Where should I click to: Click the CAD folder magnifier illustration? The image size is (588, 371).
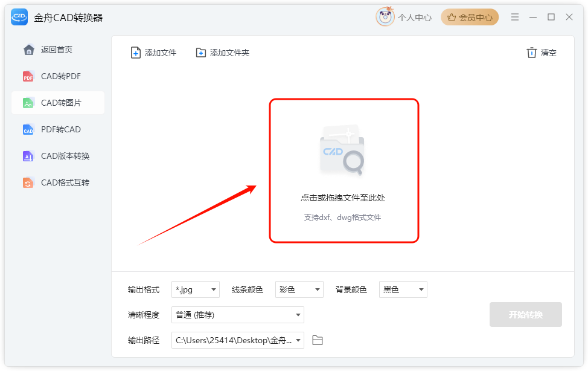[342, 150]
